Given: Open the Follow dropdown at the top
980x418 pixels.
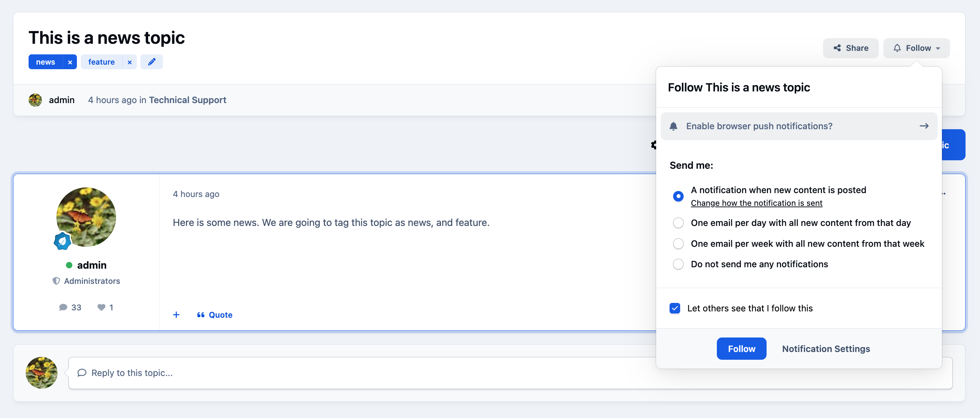Looking at the screenshot, I should click(x=916, y=48).
